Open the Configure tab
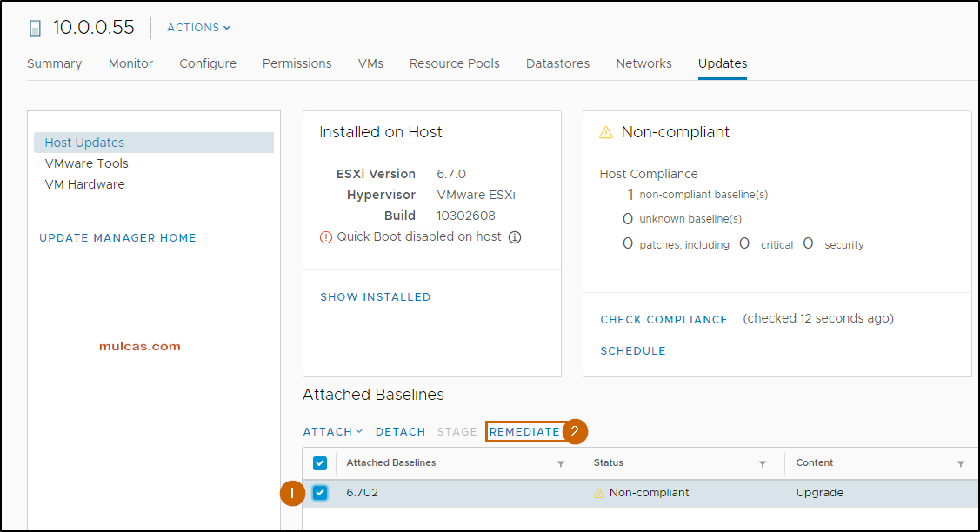The height and width of the screenshot is (532, 980). 208,63
